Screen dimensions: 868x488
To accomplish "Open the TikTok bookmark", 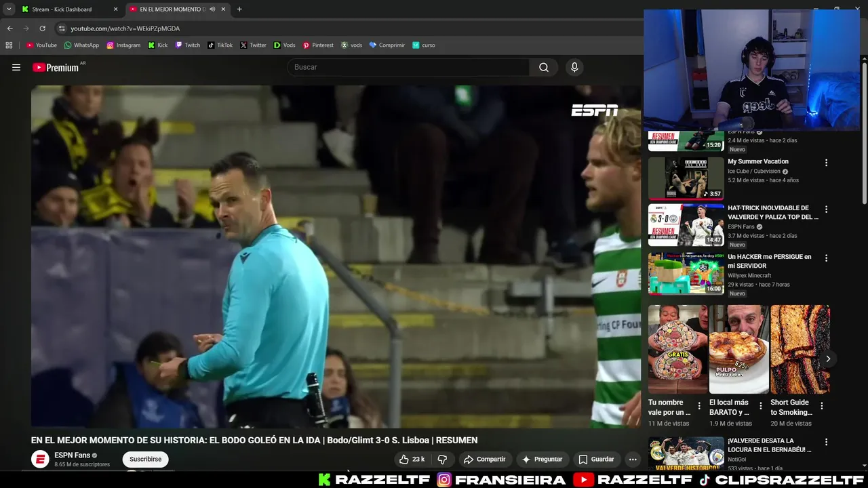I will (x=220, y=45).
